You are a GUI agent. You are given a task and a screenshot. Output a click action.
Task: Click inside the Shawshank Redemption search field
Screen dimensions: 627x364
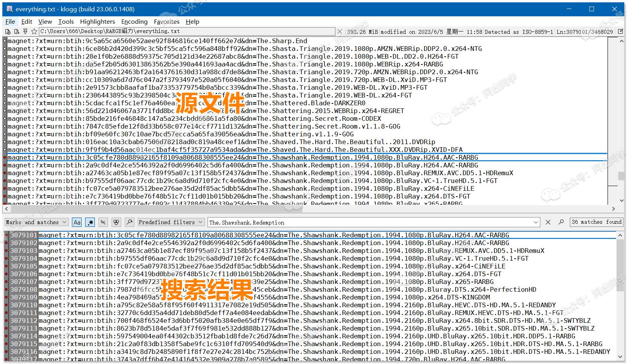click(350, 222)
